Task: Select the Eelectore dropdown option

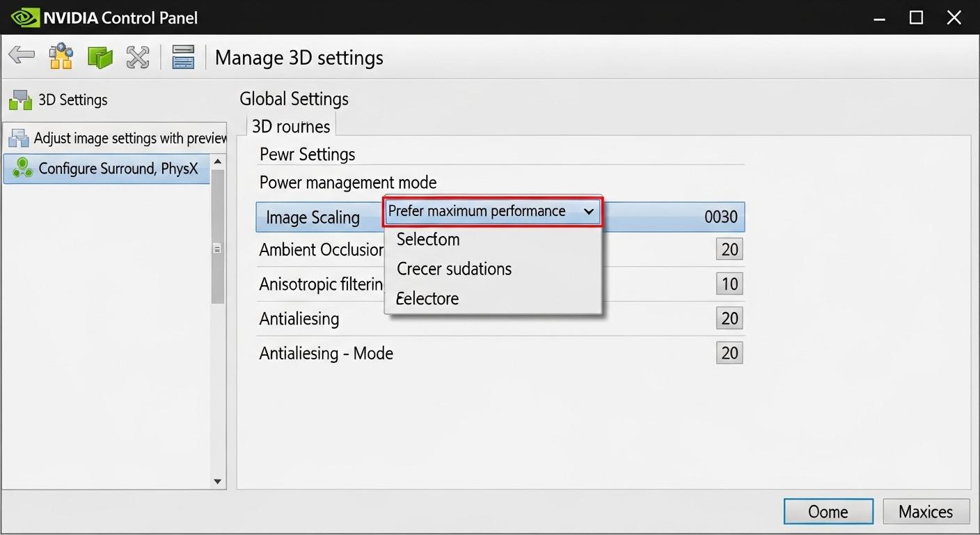Action: 427,299
